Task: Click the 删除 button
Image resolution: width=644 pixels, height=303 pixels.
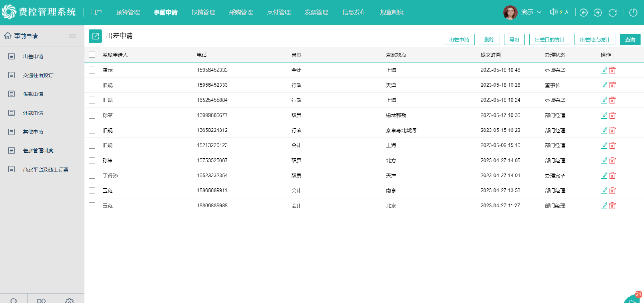Action: click(489, 39)
